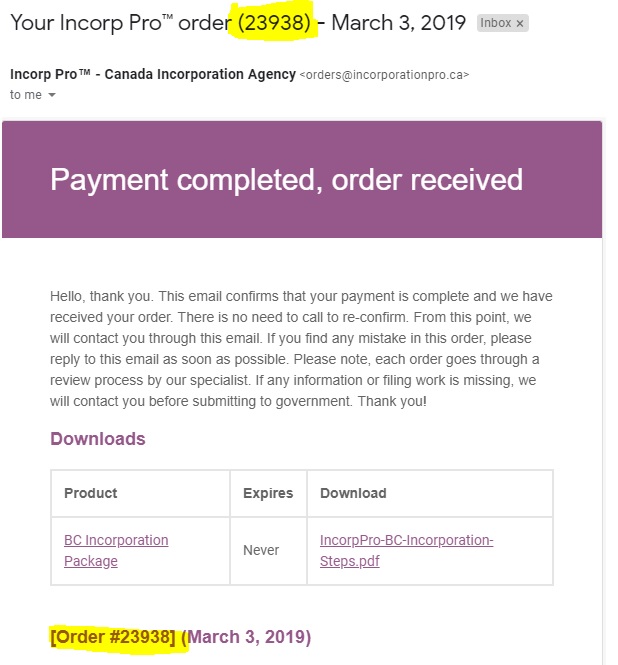Expand the "to me" recipient details arrow
The width and height of the screenshot is (618, 665).
pos(52,95)
